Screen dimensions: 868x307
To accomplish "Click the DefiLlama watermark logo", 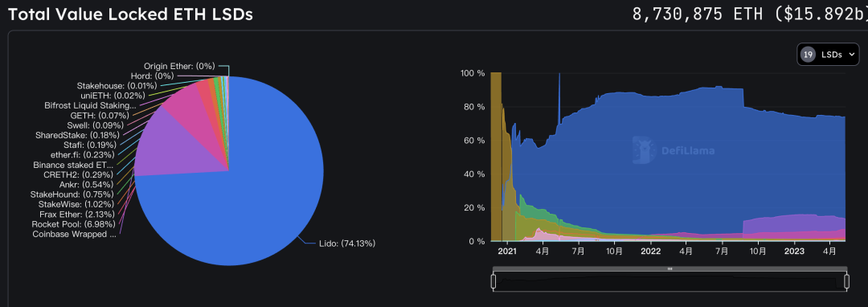I will [674, 150].
